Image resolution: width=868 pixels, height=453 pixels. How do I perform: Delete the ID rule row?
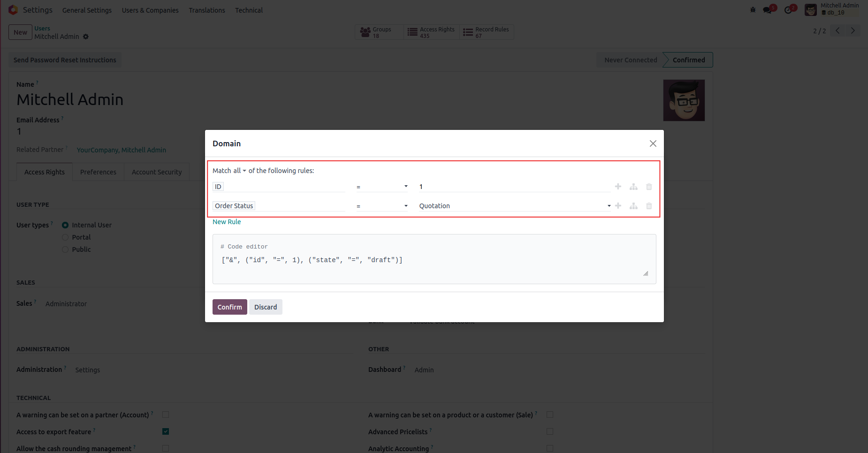pos(649,187)
